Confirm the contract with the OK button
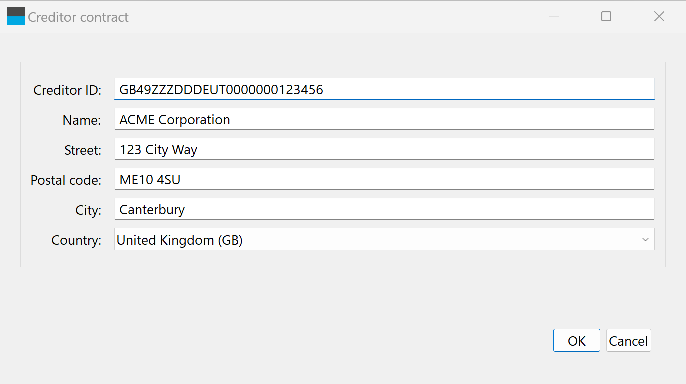The width and height of the screenshot is (686, 384). (x=576, y=341)
